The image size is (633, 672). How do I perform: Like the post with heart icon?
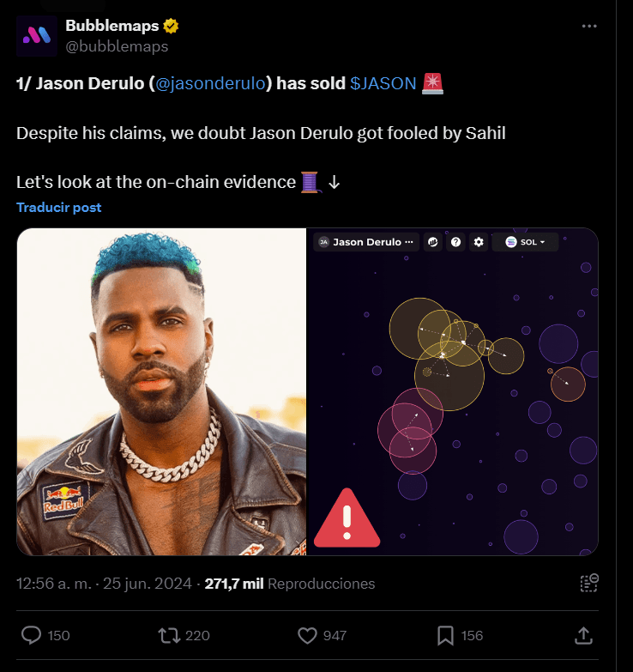[308, 635]
